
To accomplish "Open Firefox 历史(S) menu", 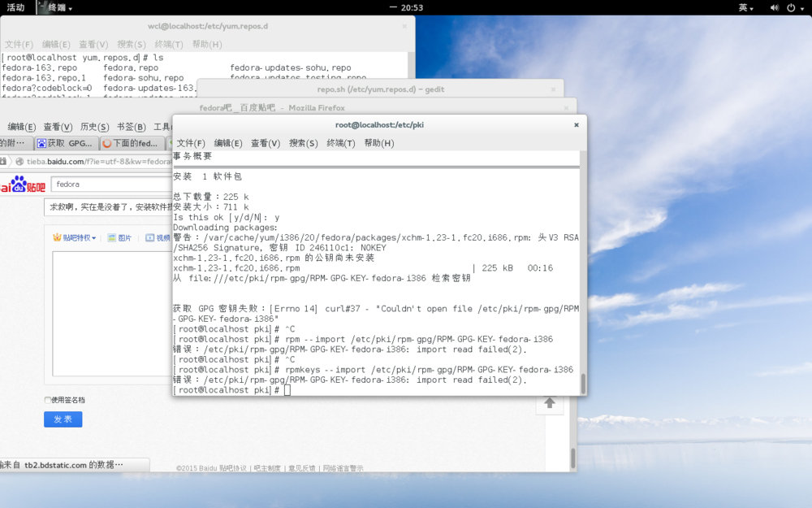I will click(94, 127).
